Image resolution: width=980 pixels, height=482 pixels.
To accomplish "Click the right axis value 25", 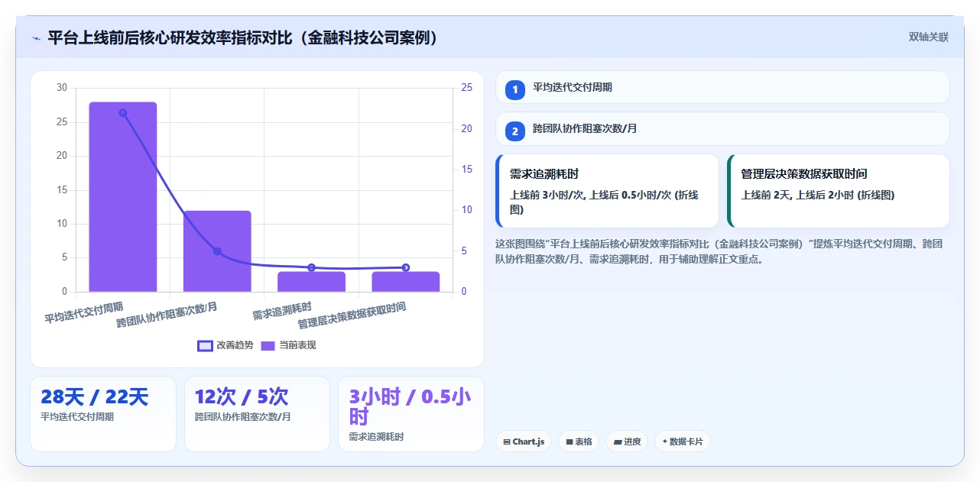I will tap(467, 88).
